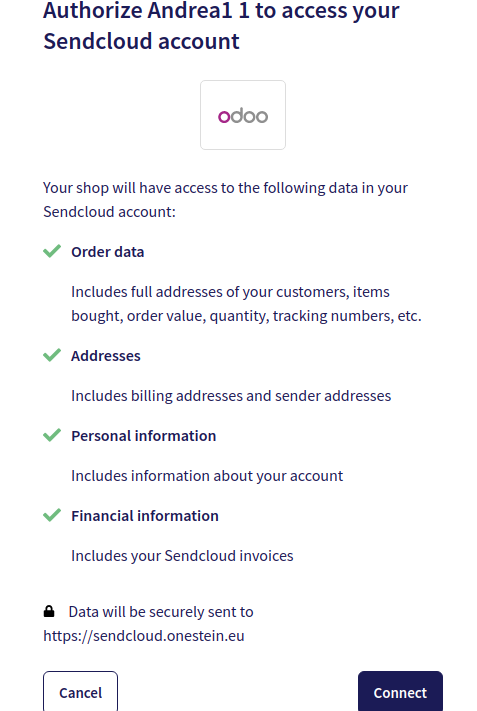Select the Order data heading
This screenshot has width=477, height=711.
pyautogui.click(x=107, y=252)
